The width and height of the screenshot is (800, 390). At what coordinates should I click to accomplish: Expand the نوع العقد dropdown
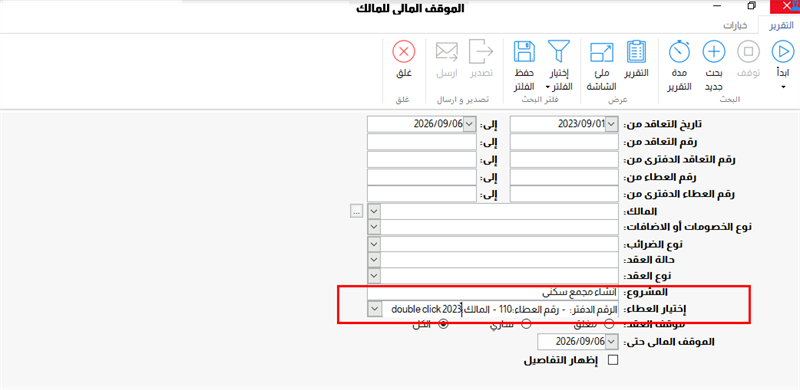point(374,276)
